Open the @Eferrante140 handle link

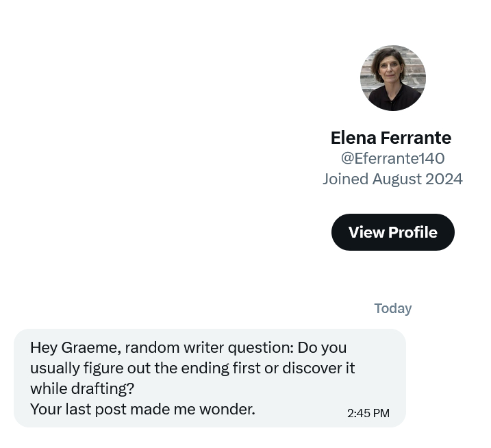392,158
